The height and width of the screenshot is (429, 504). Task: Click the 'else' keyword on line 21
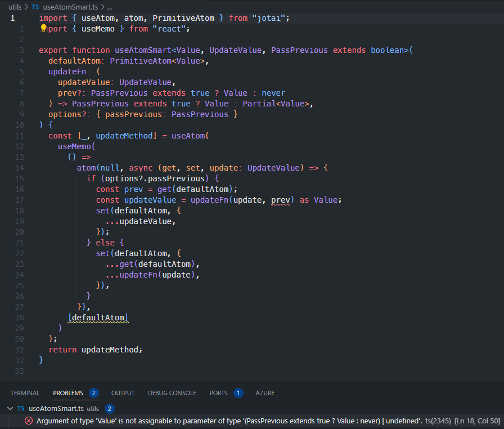click(105, 243)
